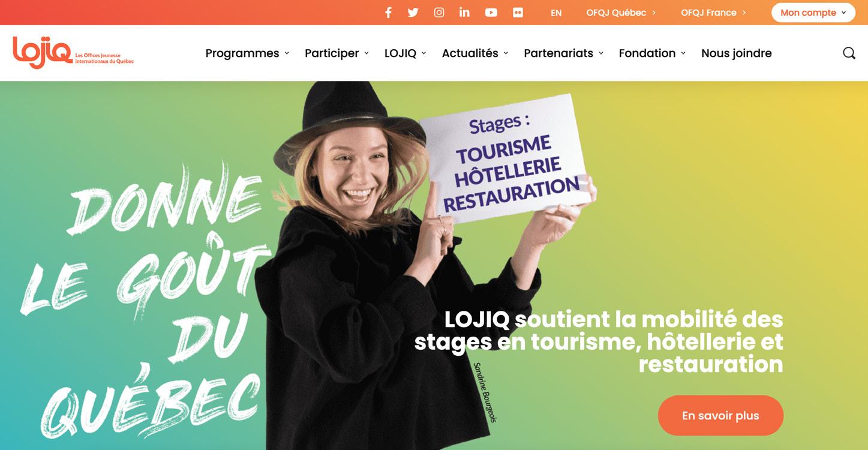Open the Mon compte dropdown

(813, 13)
